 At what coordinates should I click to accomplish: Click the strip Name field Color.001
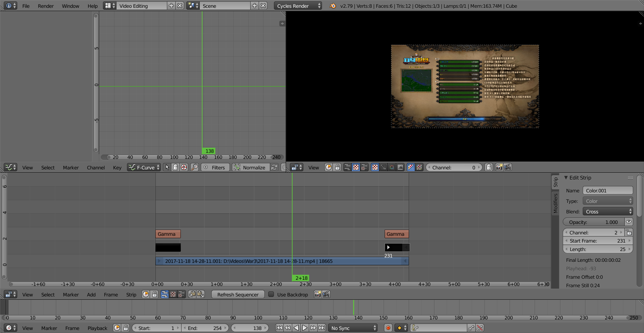(x=608, y=190)
